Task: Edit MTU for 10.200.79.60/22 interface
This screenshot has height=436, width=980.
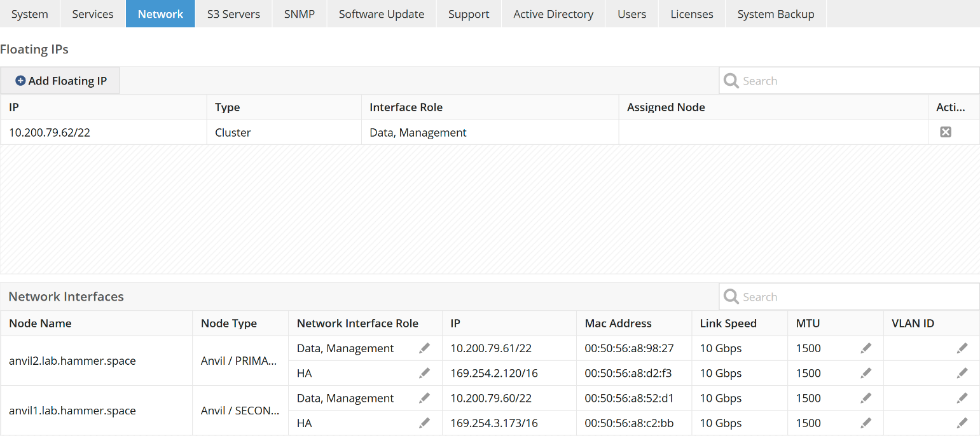Action: 866,398
